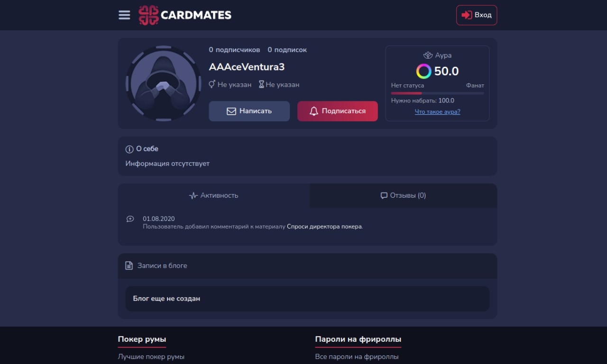Screen dimensions: 607x364
Task: Click the Записи в блоге document icon
Action: click(129, 266)
